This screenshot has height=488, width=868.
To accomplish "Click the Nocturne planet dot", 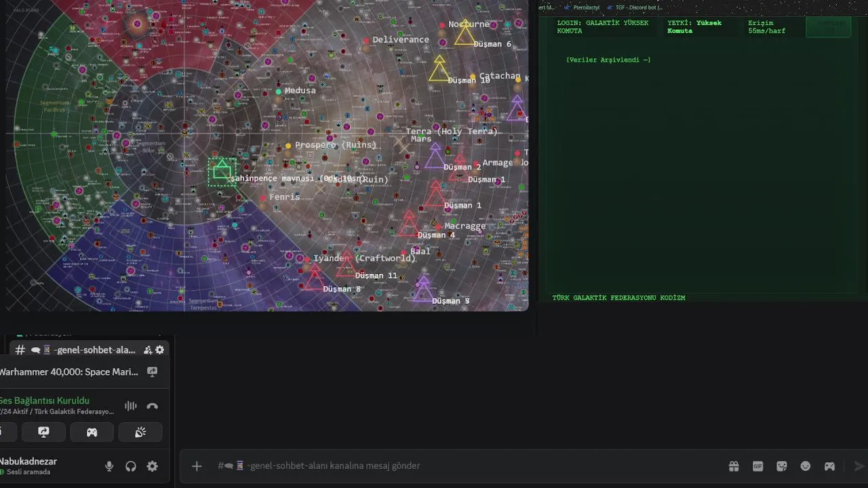I will click(442, 25).
